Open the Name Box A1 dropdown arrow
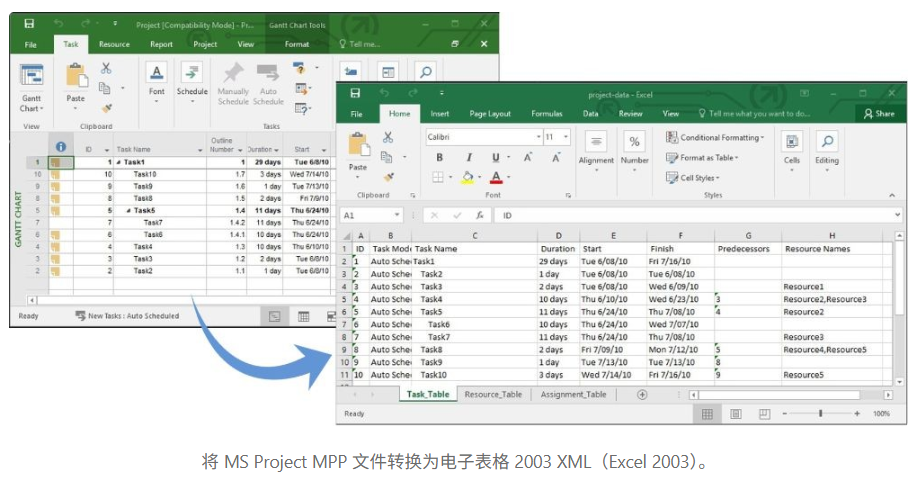 [x=397, y=215]
